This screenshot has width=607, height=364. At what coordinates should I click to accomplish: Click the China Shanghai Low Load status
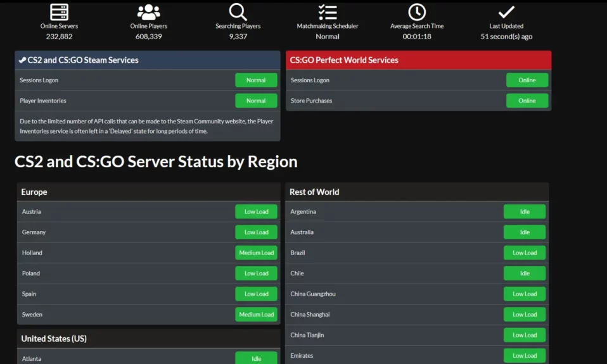point(525,314)
